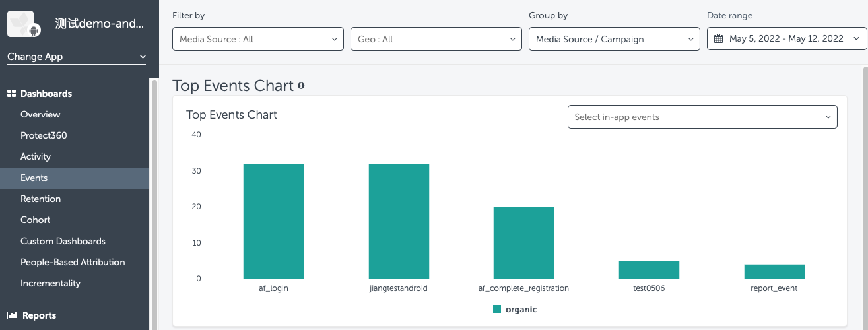Open the Date range picker
Image resolution: width=868 pixels, height=330 pixels.
point(786,39)
